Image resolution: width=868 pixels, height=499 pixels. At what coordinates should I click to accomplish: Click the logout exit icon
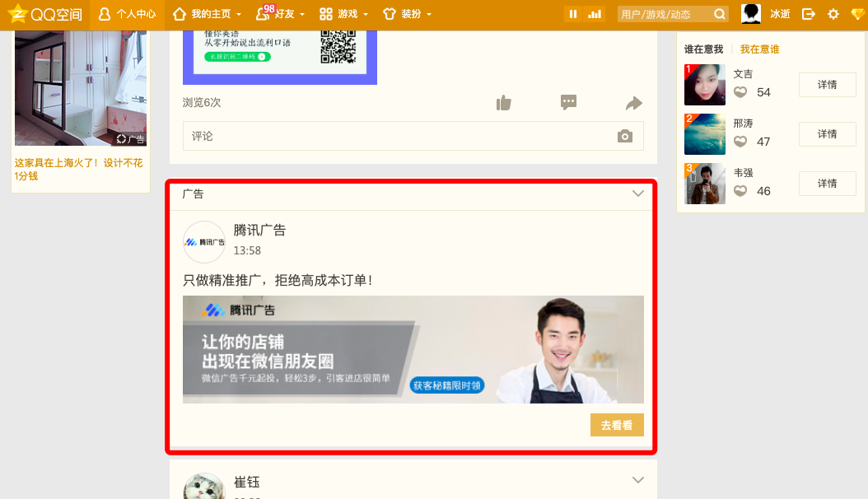[x=808, y=14]
